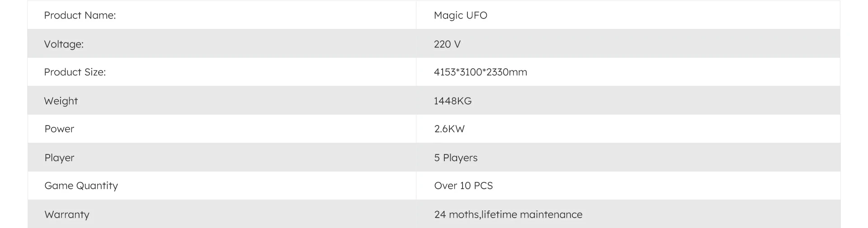
Task: Select the 'Voltage:' label
Action: tap(64, 44)
